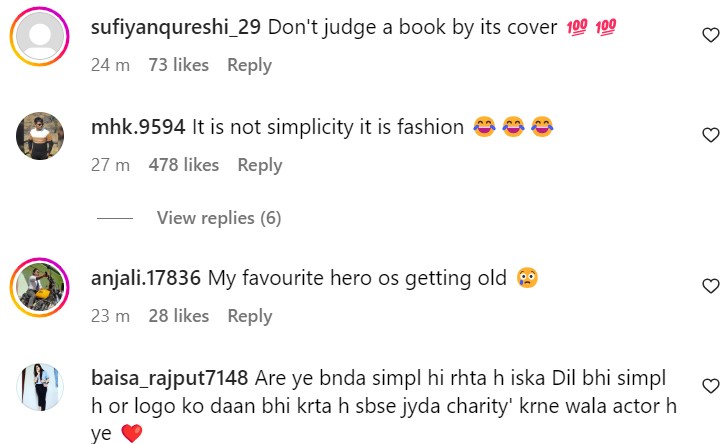The height and width of the screenshot is (444, 727).
Task: Like mhk.9594's comment with heart icon
Action: pyautogui.click(x=710, y=135)
